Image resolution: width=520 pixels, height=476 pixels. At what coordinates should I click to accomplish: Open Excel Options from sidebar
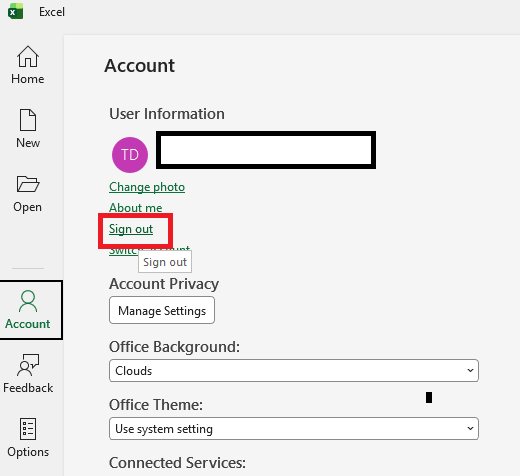pyautogui.click(x=28, y=438)
